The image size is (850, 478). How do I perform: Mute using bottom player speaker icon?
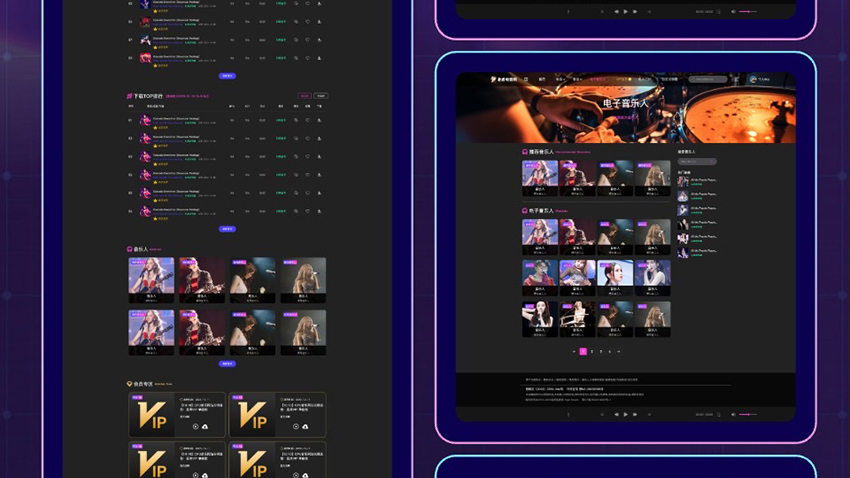click(733, 414)
